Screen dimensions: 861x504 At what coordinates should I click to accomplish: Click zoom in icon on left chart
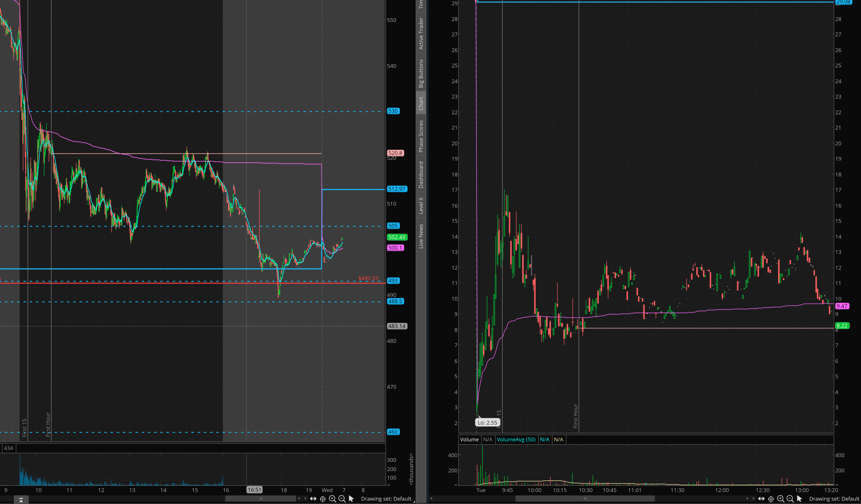pyautogui.click(x=332, y=499)
